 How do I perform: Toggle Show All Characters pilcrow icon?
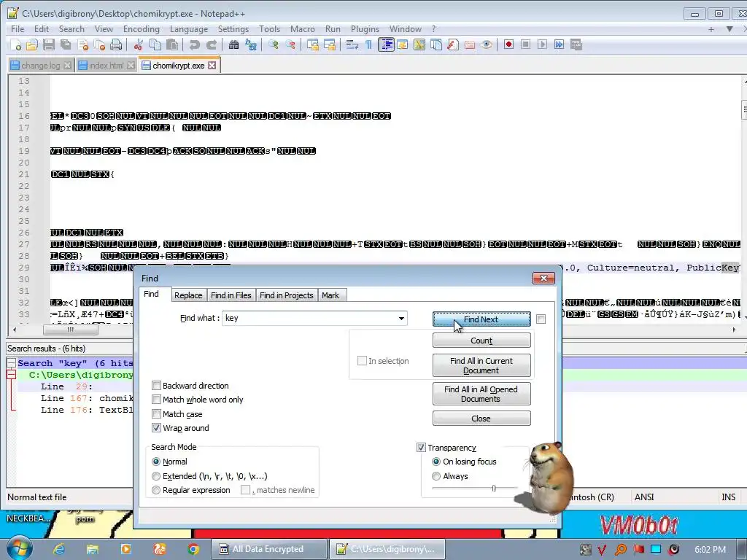point(368,44)
